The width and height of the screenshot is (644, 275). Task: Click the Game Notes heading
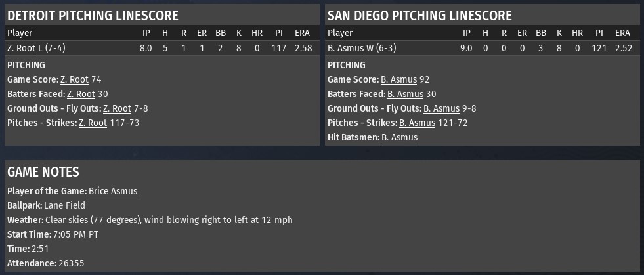pyautogui.click(x=43, y=172)
